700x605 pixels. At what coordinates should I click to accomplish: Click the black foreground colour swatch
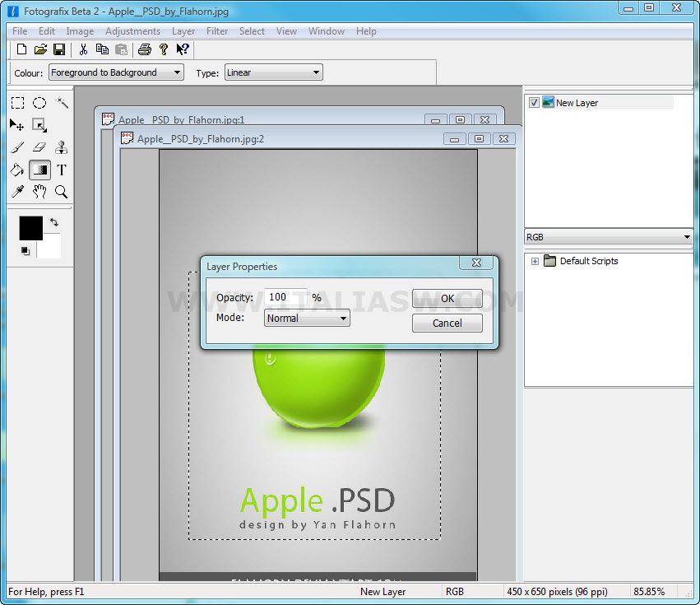30,228
